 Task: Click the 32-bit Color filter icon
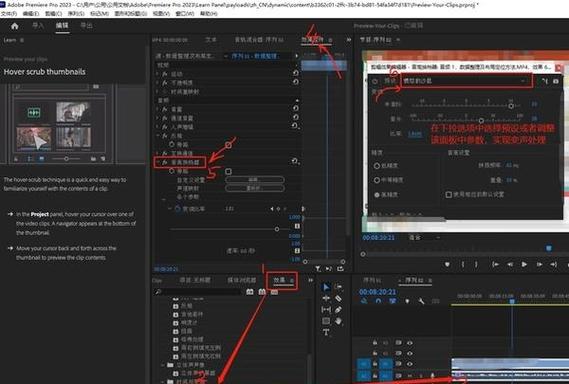click(x=262, y=292)
